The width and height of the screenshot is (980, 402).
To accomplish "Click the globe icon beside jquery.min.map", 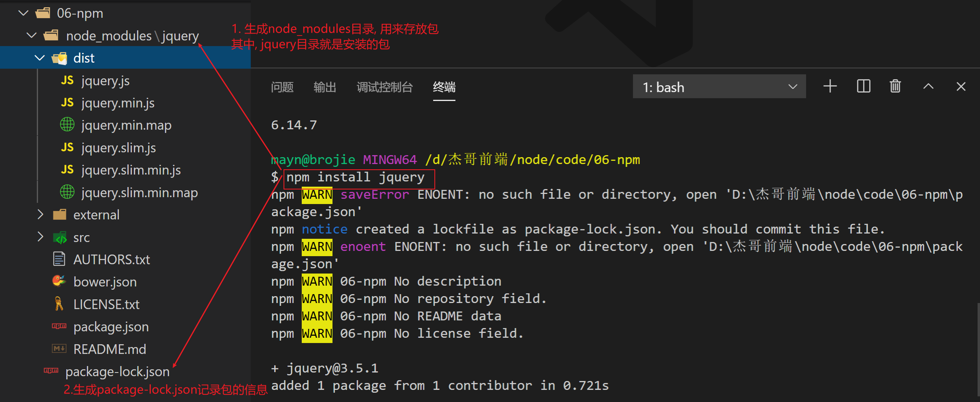I will (67, 125).
